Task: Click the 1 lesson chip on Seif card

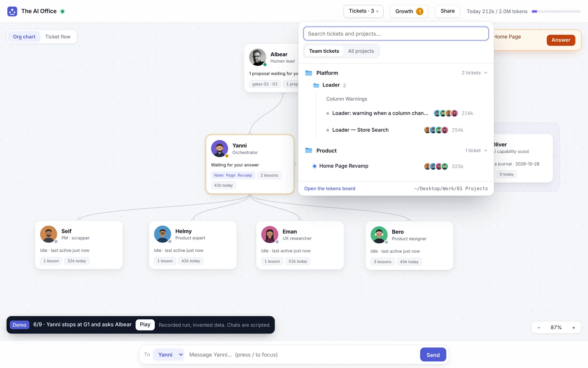Action: [x=51, y=261]
